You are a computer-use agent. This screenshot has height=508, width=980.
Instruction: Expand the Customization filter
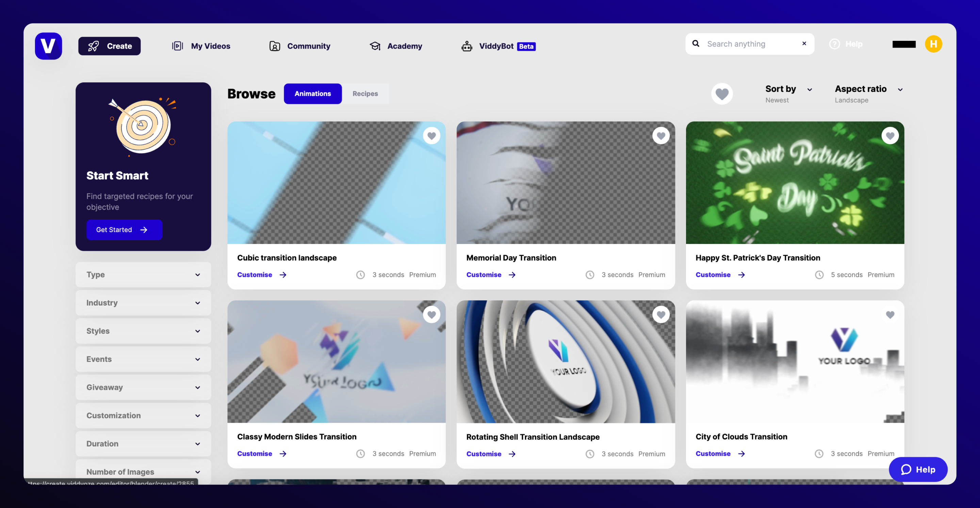(x=143, y=415)
